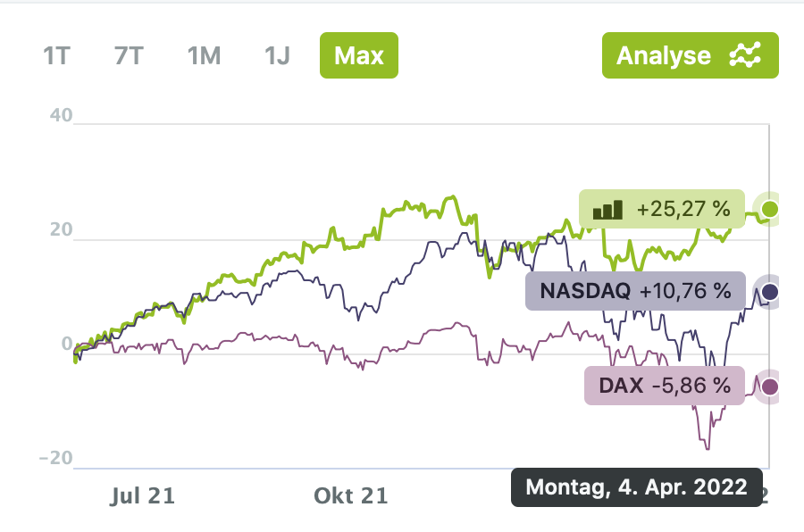
Task: Click the active Max range tab
Action: 358,55
